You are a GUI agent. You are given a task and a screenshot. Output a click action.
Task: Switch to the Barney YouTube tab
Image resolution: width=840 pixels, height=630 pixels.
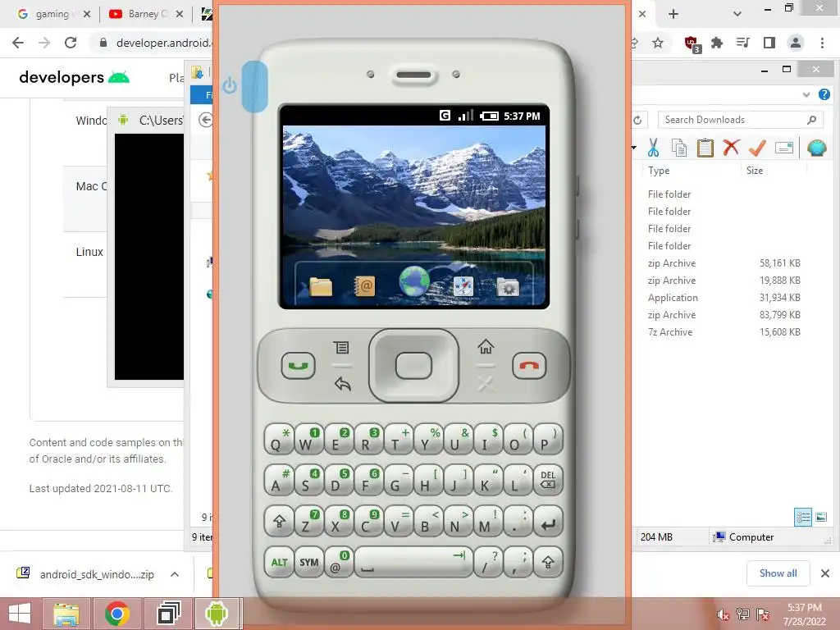tap(144, 14)
